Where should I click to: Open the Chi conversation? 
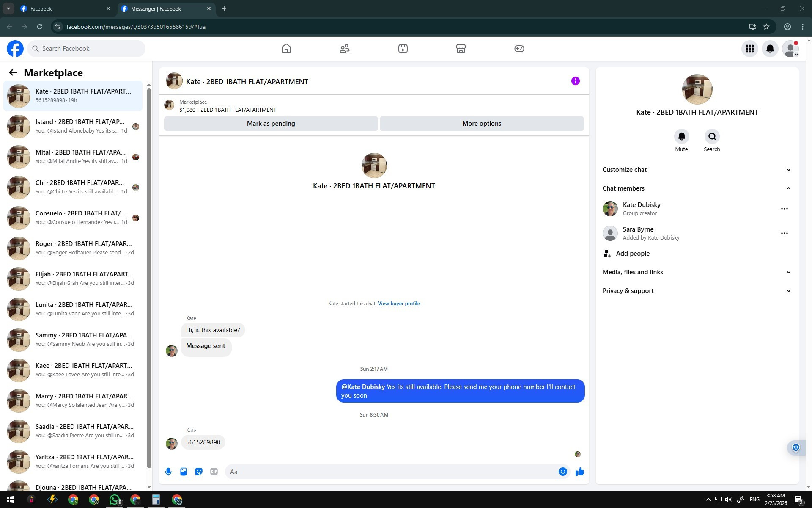click(x=73, y=188)
